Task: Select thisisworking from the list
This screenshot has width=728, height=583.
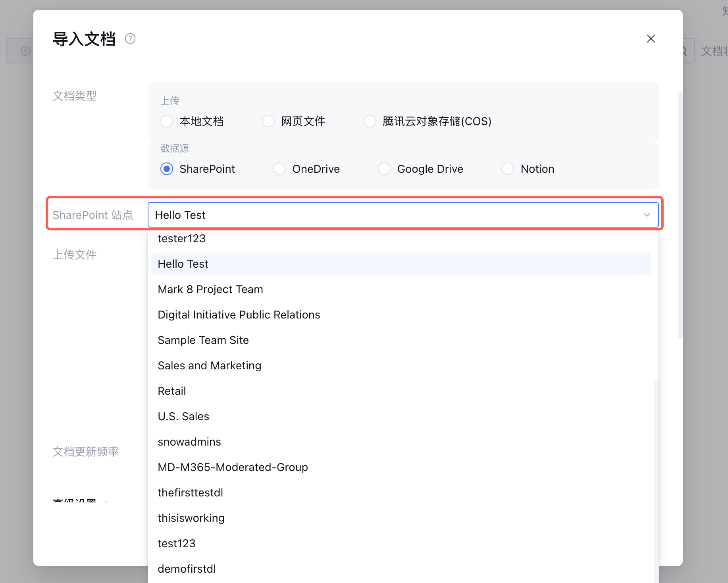Action: click(x=401, y=518)
